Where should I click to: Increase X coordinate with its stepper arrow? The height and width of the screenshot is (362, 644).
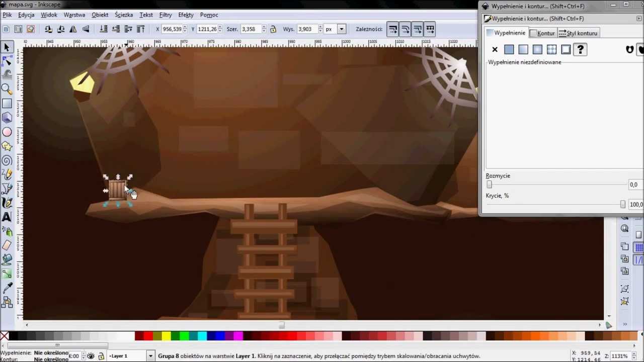185,26
